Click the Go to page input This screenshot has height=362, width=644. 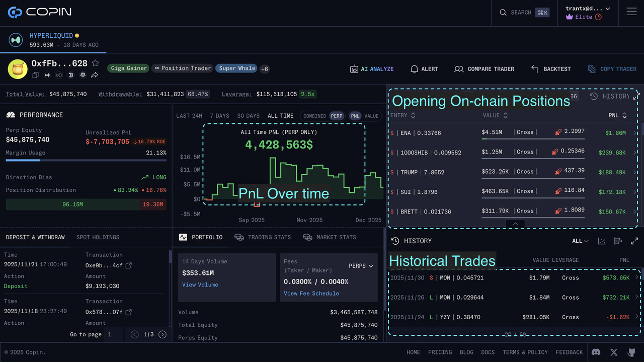point(114,334)
